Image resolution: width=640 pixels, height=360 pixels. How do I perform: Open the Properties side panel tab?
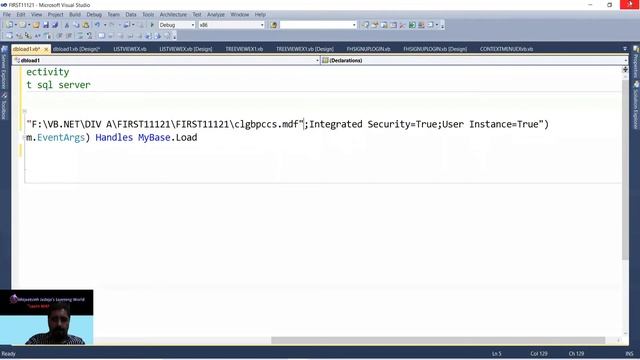[x=636, y=62]
